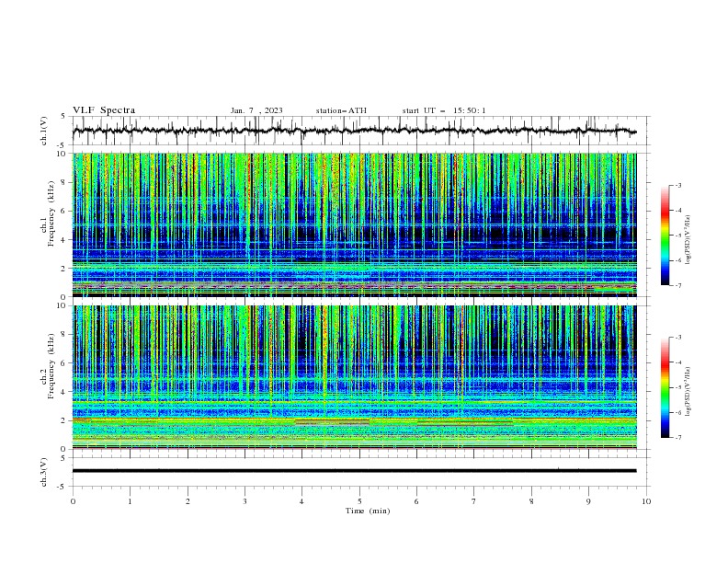Click time axis tick label "9"
The image size is (728, 563).
pos(588,501)
